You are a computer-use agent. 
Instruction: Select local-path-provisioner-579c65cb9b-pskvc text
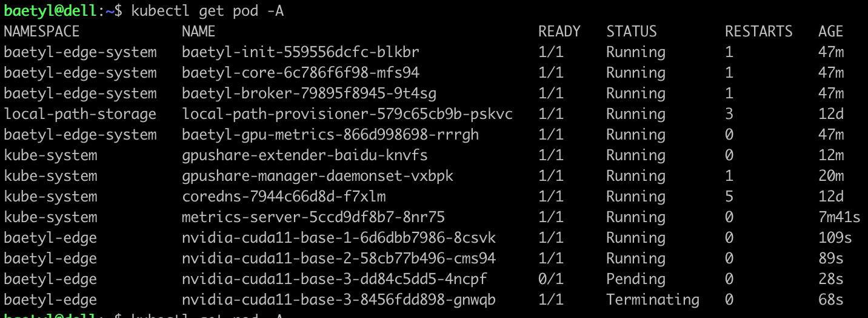347,114
